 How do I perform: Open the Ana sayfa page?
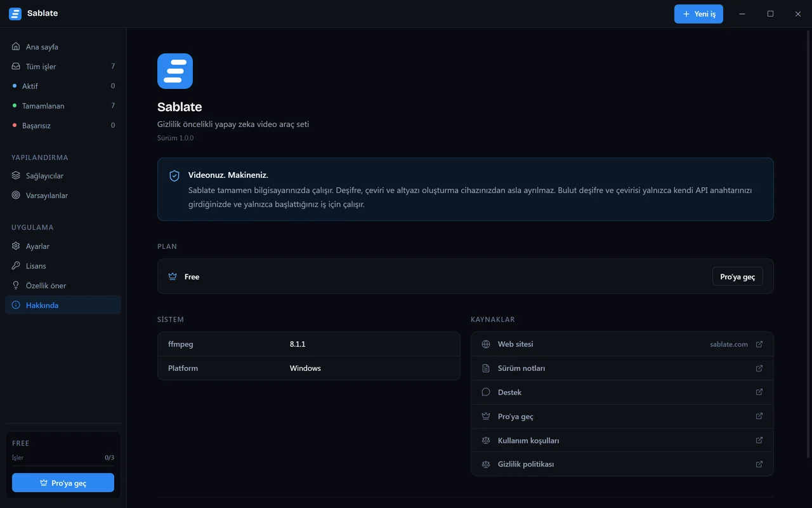63,47
